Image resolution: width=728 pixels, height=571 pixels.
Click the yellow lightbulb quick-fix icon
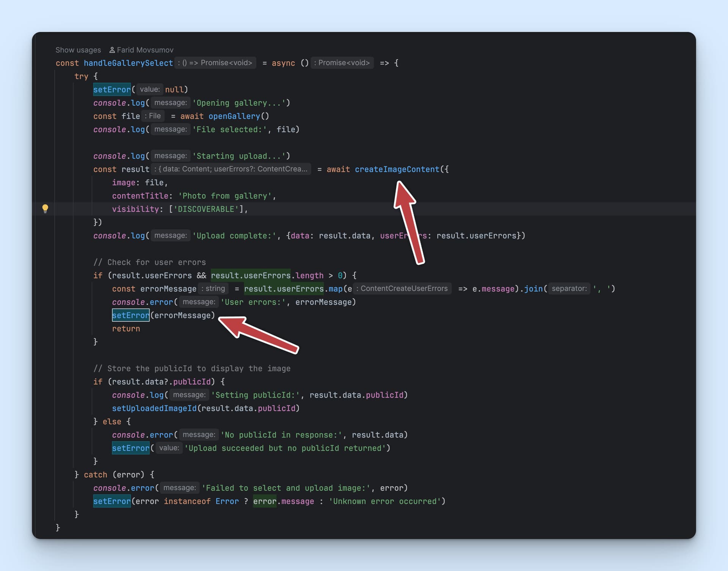pos(45,208)
